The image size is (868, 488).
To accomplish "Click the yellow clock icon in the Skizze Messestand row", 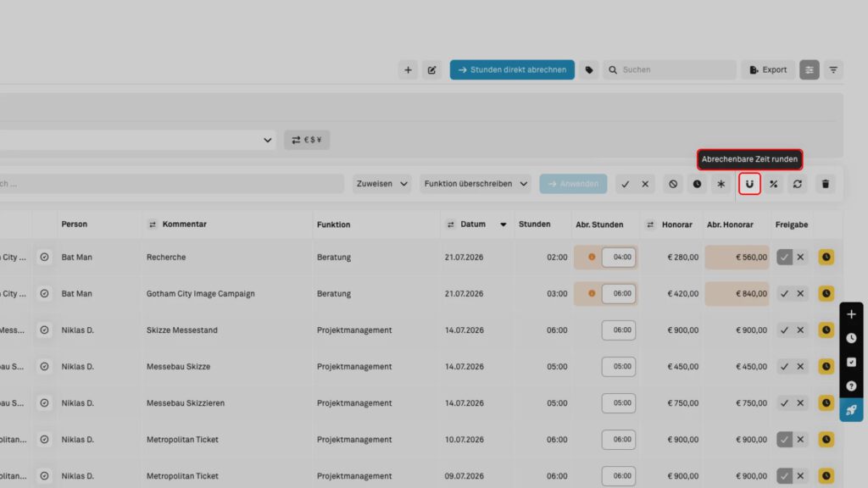I will pyautogui.click(x=826, y=330).
